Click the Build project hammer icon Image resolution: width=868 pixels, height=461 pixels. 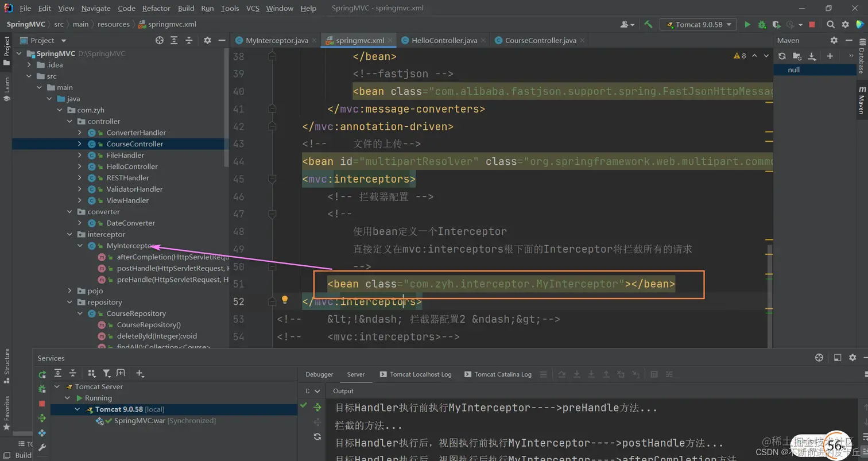tap(648, 25)
